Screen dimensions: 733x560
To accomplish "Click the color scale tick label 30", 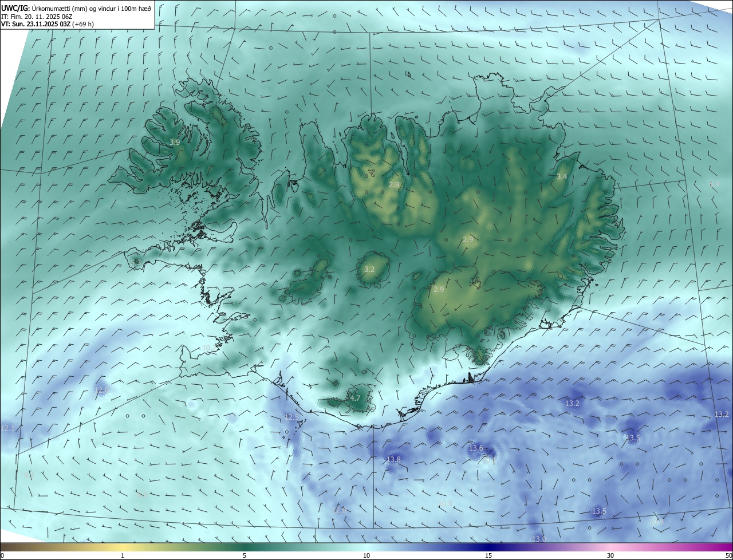I will [x=610, y=555].
